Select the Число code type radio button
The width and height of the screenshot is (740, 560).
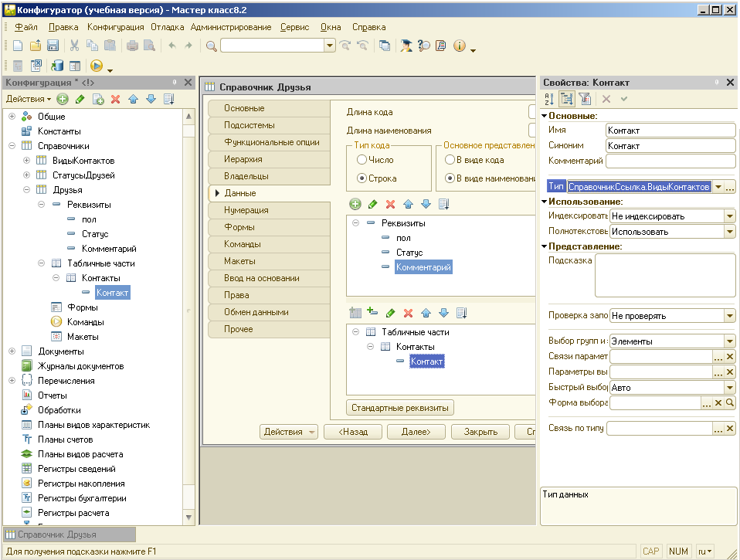point(362,160)
